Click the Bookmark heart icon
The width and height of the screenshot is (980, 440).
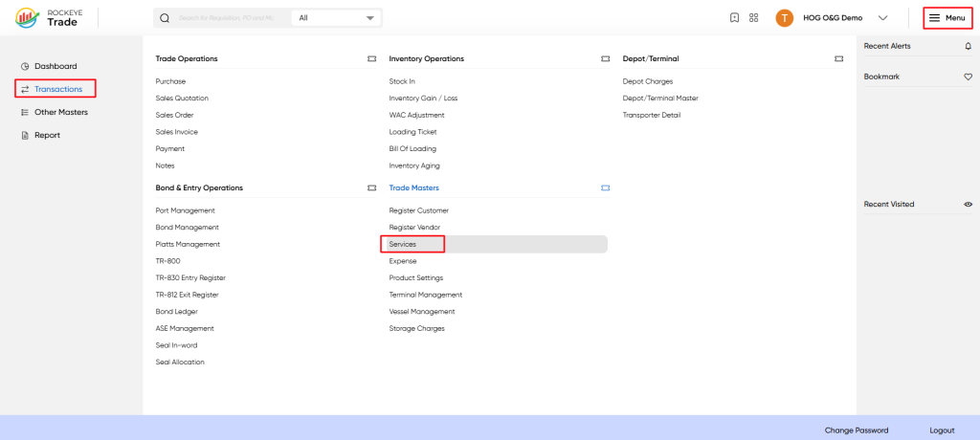tap(969, 77)
